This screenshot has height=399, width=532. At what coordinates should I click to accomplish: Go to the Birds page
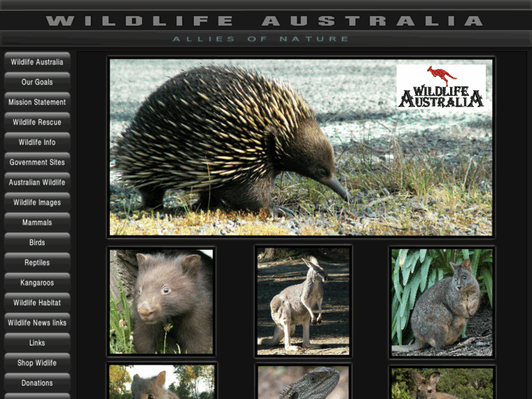coord(37,242)
